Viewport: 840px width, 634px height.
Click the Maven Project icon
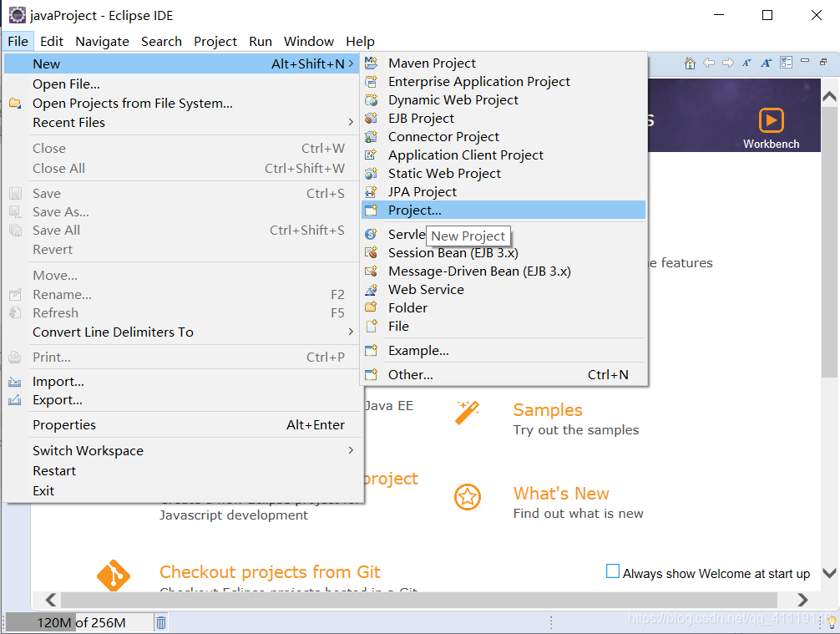click(372, 63)
